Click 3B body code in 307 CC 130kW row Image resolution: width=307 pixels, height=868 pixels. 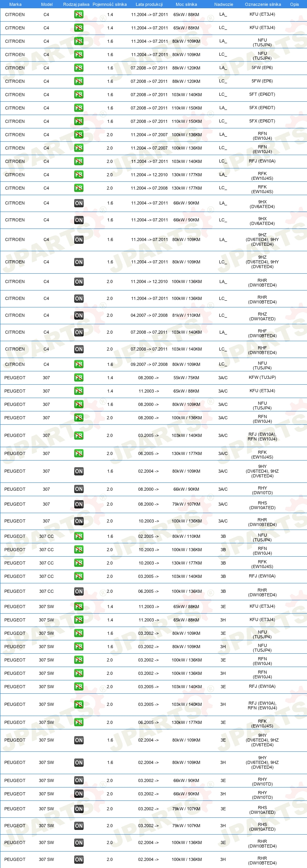223,563
